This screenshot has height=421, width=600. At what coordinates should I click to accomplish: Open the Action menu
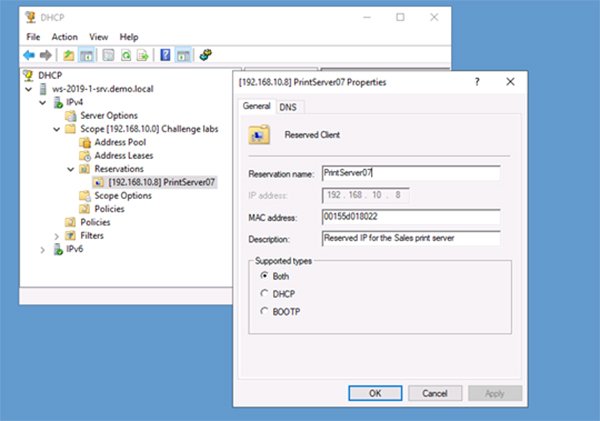click(x=64, y=37)
